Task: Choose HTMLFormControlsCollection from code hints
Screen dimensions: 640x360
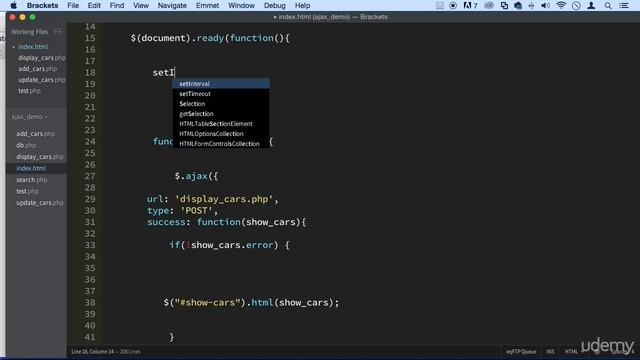Action: 221,144
